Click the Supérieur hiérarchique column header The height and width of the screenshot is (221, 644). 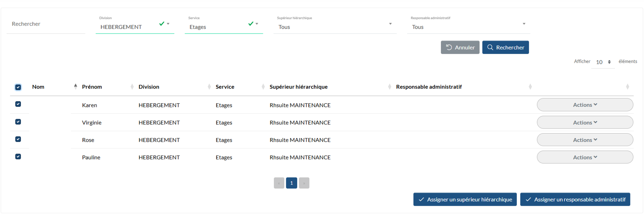click(299, 87)
